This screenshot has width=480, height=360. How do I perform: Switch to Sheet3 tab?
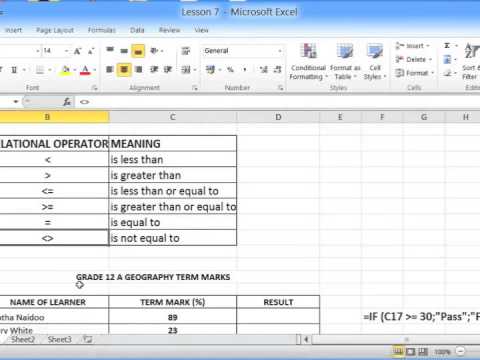click(x=59, y=340)
